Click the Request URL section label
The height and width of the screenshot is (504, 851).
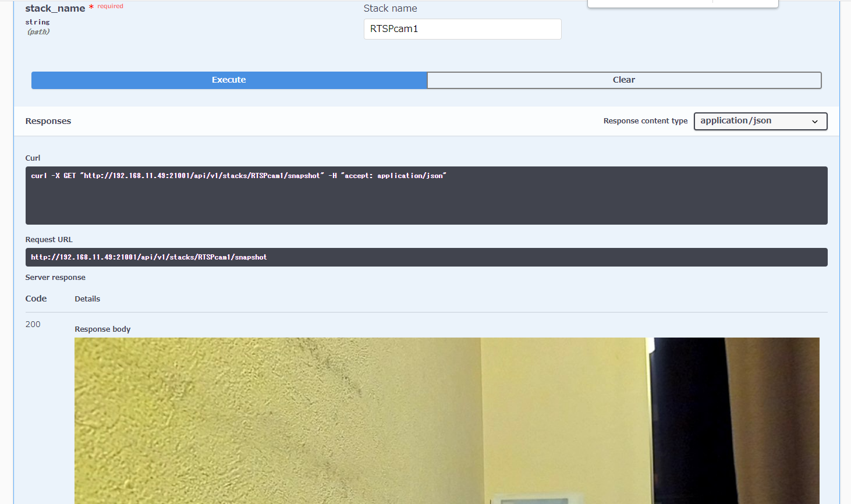49,239
